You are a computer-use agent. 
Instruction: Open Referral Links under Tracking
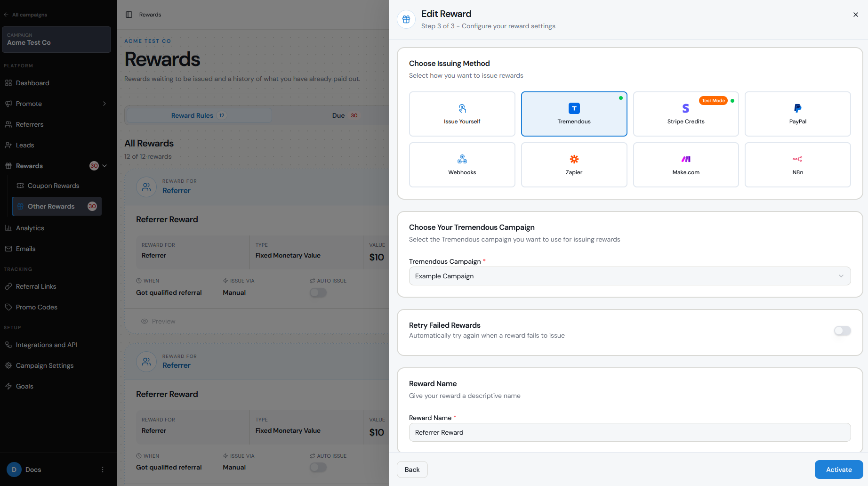click(56, 286)
